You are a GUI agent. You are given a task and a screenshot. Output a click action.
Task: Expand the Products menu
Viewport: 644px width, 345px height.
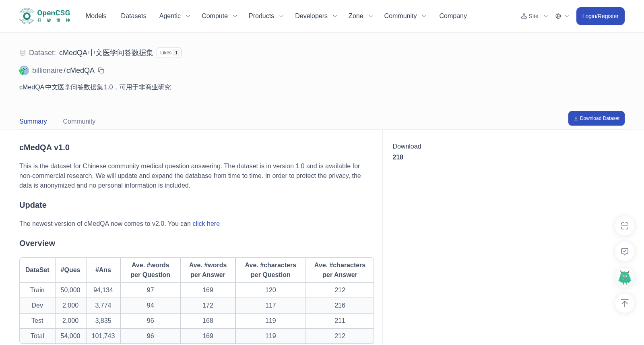coord(266,16)
